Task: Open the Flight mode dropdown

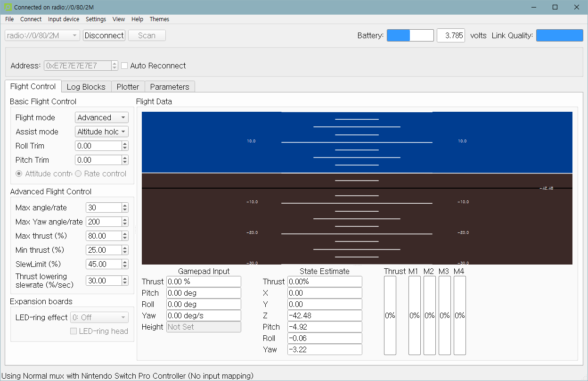Action: pyautogui.click(x=102, y=117)
